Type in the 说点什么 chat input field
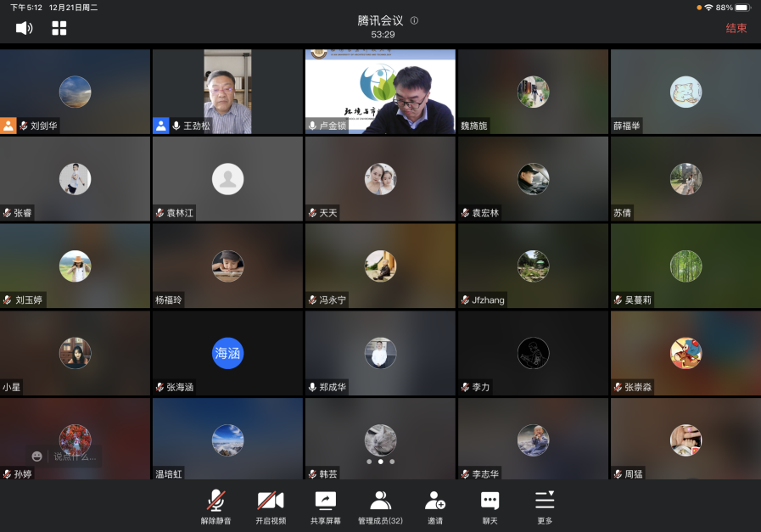The image size is (761, 532). (75, 456)
